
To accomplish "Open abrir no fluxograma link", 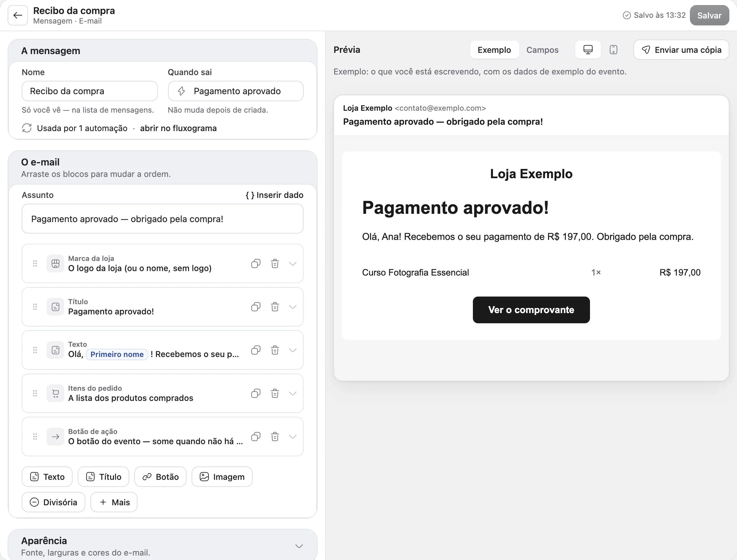I will pyautogui.click(x=178, y=128).
